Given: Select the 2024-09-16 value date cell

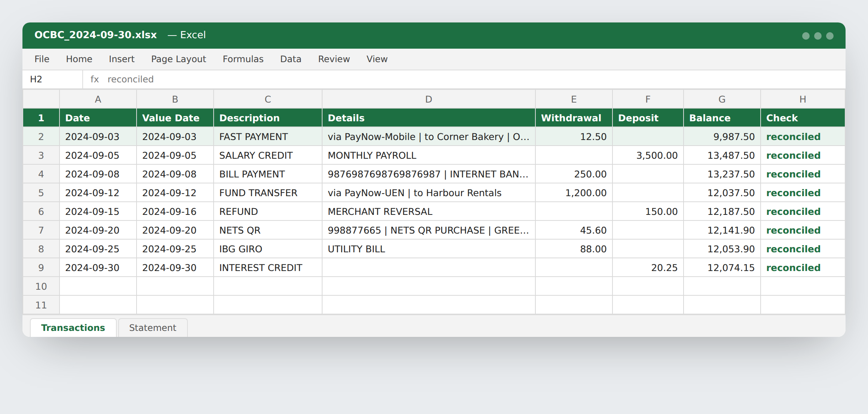Looking at the screenshot, I should tap(175, 211).
